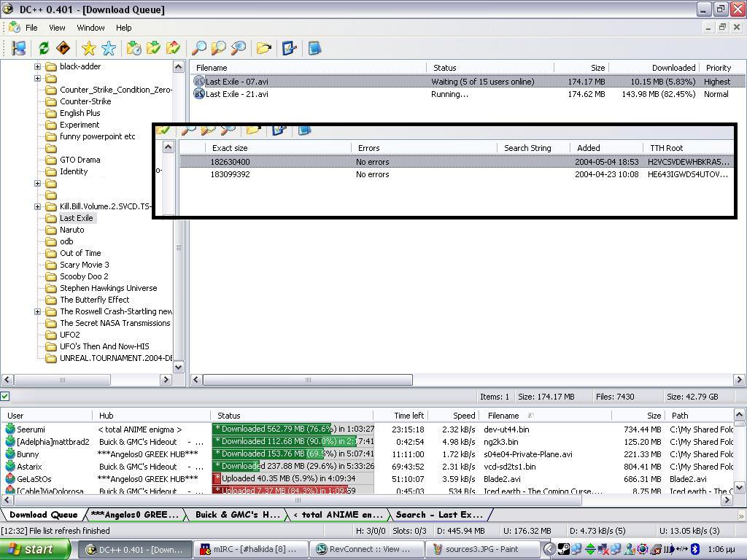Click the folder icon next to Naruto

click(x=51, y=230)
